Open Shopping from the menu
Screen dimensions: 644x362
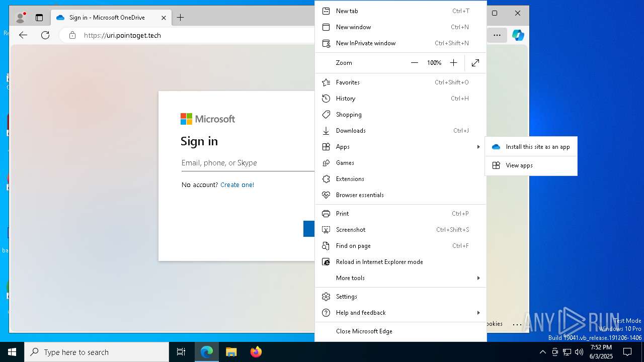click(400, 115)
